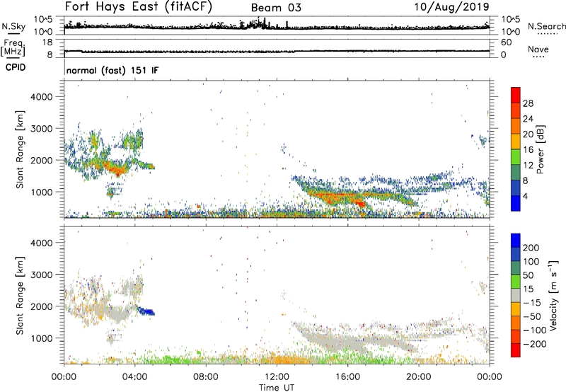Click the '4000' tick on power panel

point(42,97)
